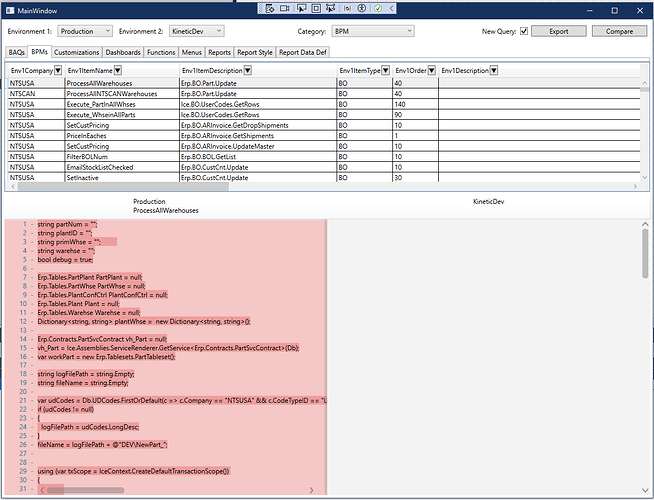Click code line 'Erp.Tables.Plant Plant = null;'

pos(78,304)
